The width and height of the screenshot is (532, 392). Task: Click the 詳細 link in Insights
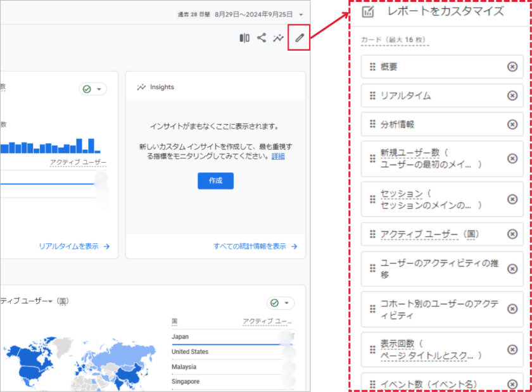point(278,156)
